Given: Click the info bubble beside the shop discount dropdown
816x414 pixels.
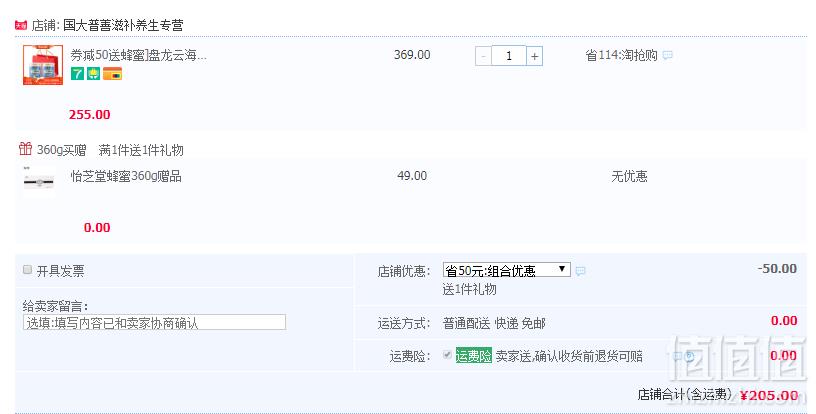Looking at the screenshot, I should point(580,270).
